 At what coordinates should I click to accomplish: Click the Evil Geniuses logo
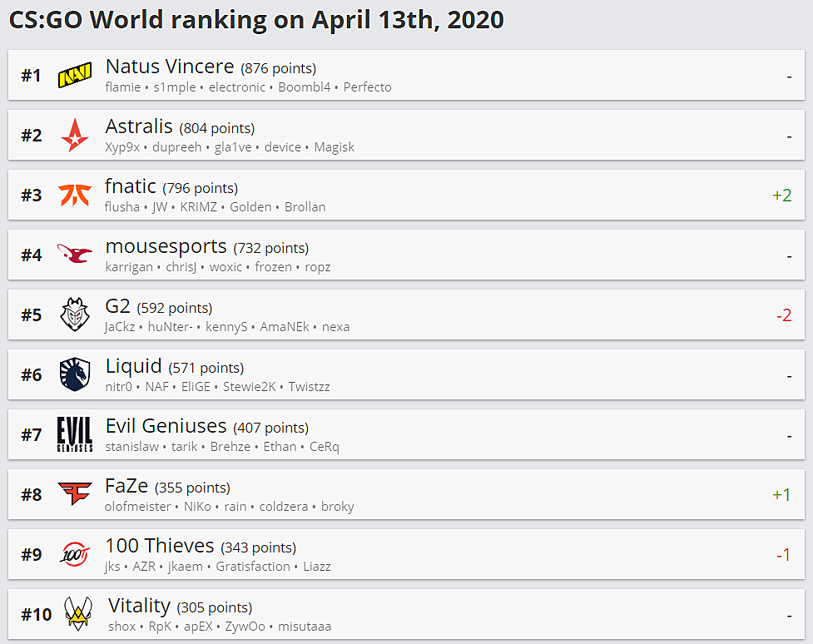(75, 434)
